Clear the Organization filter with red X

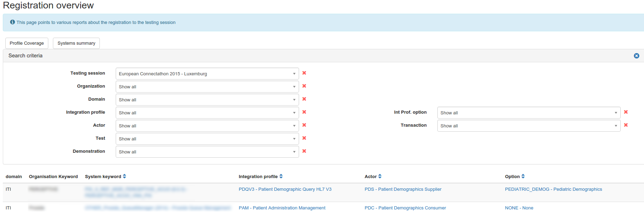point(304,86)
